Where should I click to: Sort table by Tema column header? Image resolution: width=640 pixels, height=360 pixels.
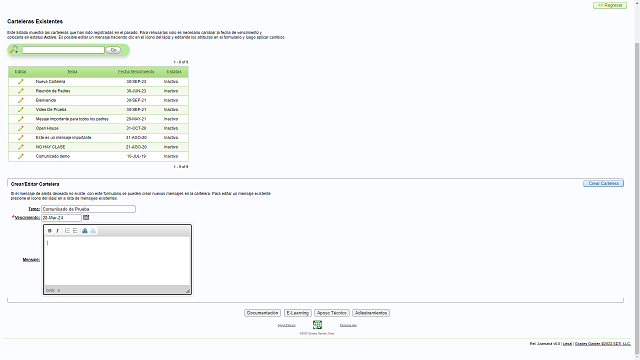[x=72, y=71]
